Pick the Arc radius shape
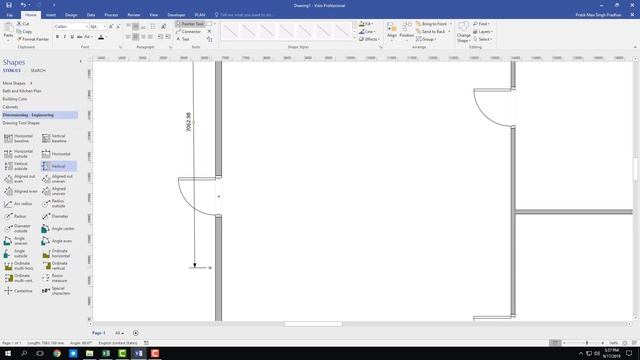640x360 pixels. click(18, 204)
